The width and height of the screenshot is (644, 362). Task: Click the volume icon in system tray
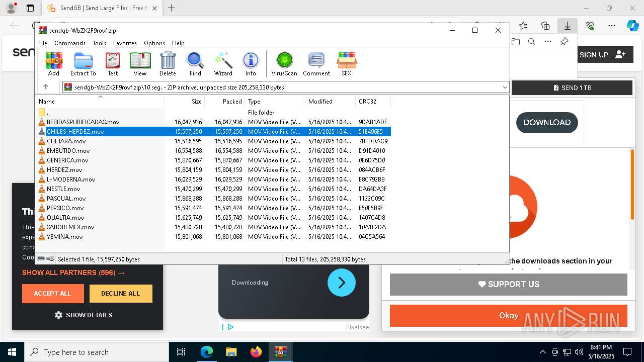[x=579, y=352]
